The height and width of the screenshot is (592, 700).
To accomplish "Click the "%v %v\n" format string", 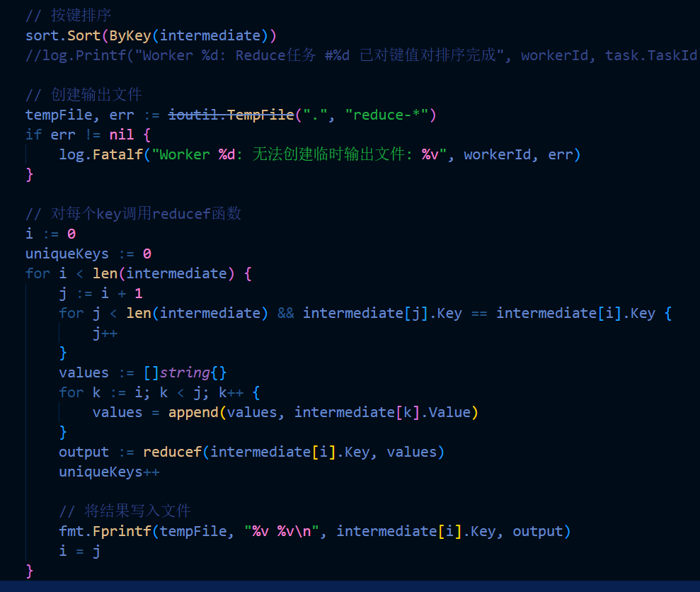I will [x=282, y=531].
